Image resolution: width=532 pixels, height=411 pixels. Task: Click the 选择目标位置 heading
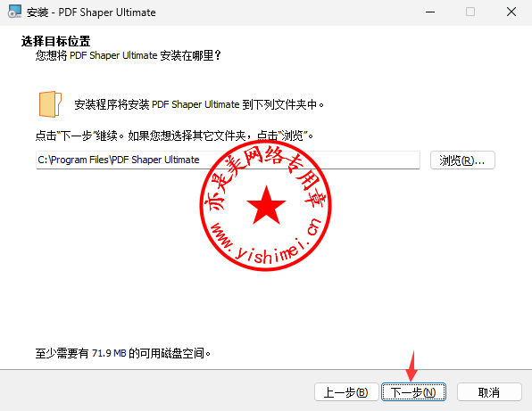[x=55, y=41]
